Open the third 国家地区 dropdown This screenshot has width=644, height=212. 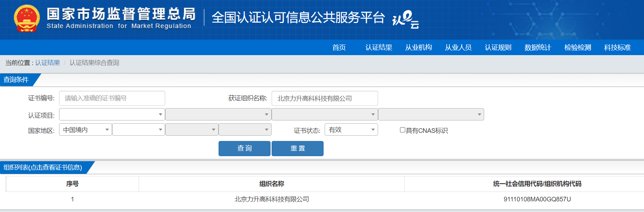pyautogui.click(x=192, y=130)
